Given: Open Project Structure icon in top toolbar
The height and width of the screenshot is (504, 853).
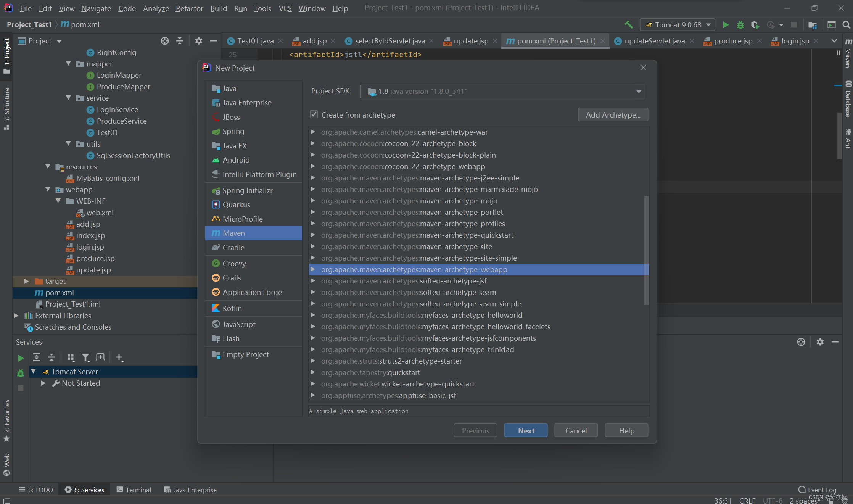Looking at the screenshot, I should point(813,25).
